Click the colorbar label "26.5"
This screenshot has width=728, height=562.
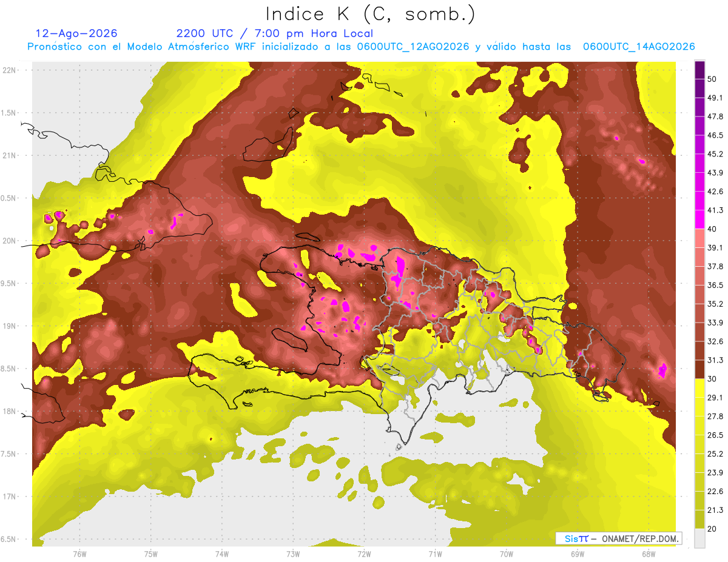715,435
